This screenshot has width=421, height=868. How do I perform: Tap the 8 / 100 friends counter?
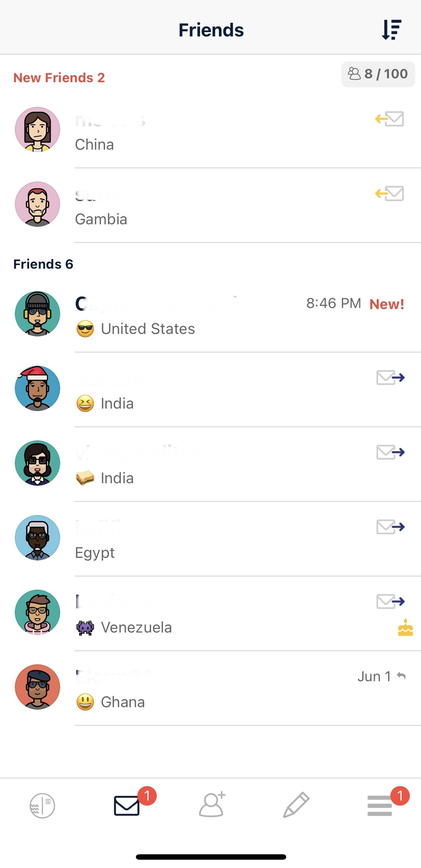[x=378, y=74]
